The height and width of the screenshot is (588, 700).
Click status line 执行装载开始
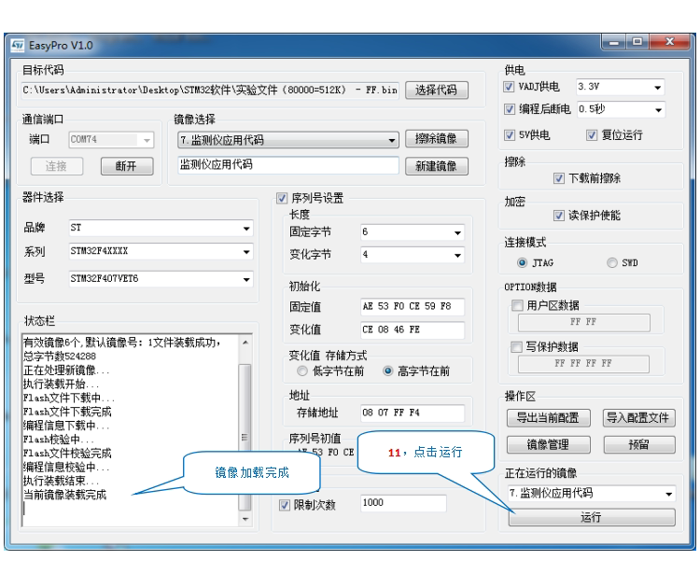click(62, 384)
